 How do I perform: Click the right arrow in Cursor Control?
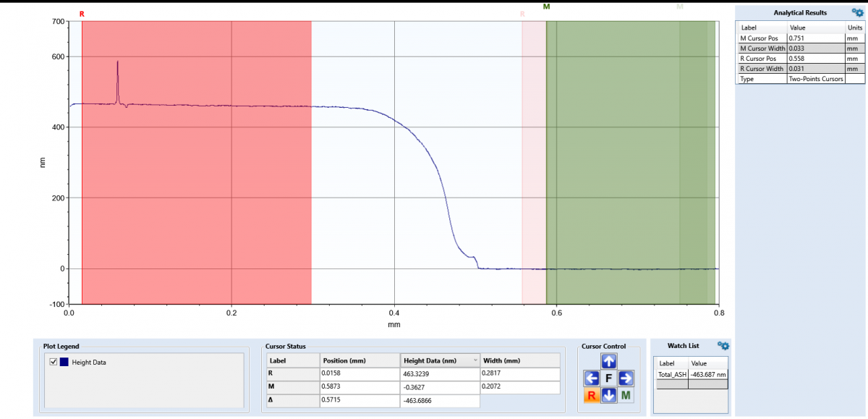(x=626, y=378)
